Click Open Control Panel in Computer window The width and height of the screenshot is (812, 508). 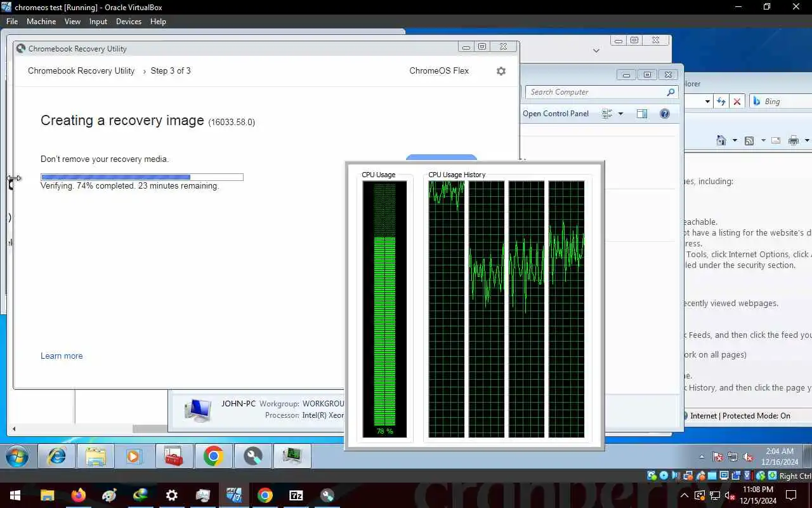556,114
